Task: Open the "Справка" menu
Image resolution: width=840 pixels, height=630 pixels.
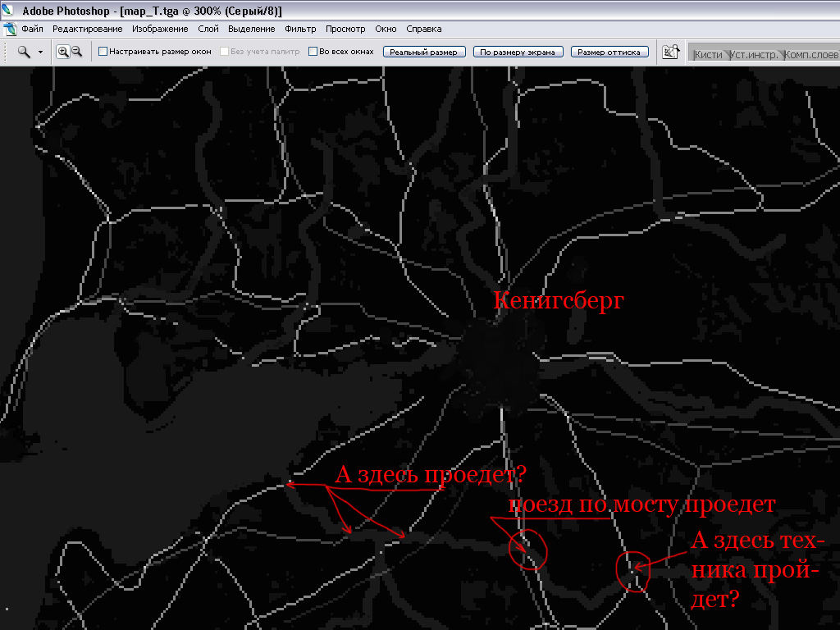Action: (x=424, y=29)
